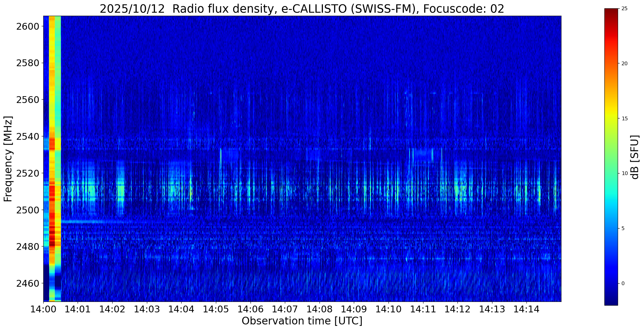Click the 2580 frequency tick label
This screenshot has width=644, height=330.
tap(28, 63)
